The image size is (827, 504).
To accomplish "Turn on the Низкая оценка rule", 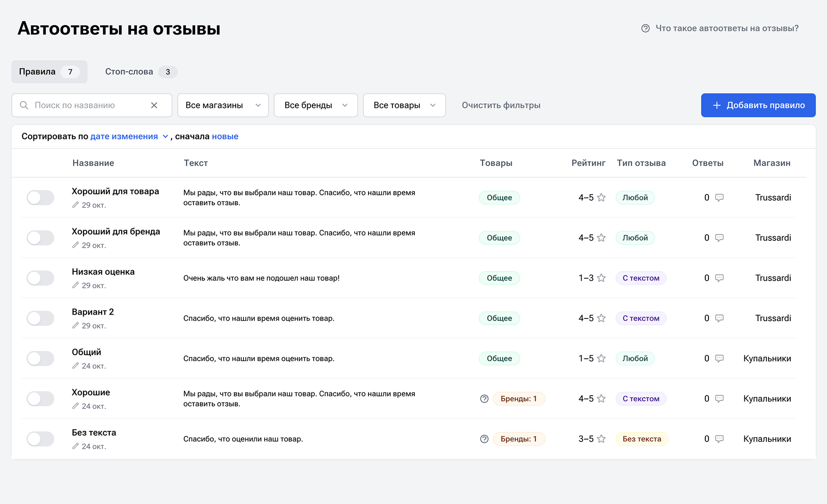I will click(x=40, y=278).
